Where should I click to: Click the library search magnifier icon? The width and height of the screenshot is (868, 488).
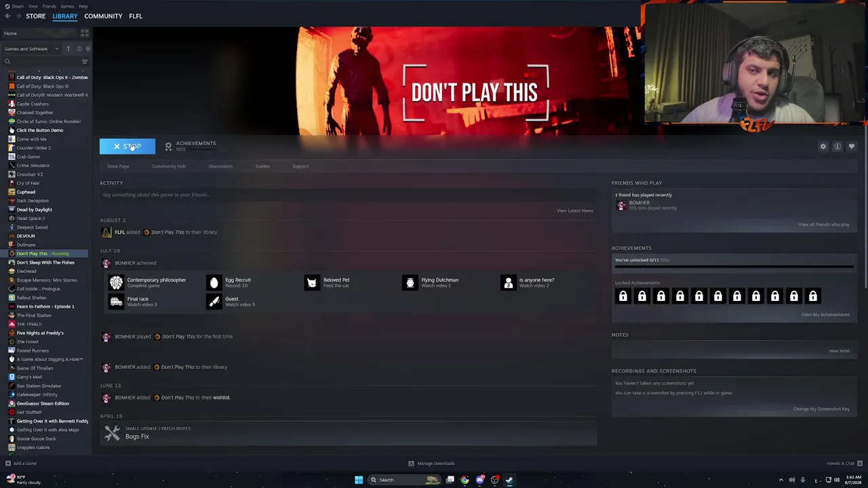[7, 62]
